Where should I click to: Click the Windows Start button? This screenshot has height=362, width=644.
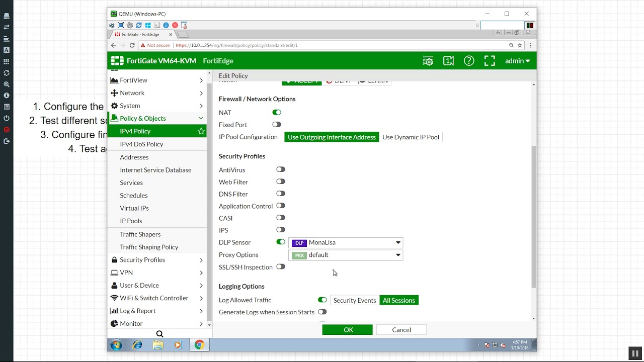coord(116,345)
